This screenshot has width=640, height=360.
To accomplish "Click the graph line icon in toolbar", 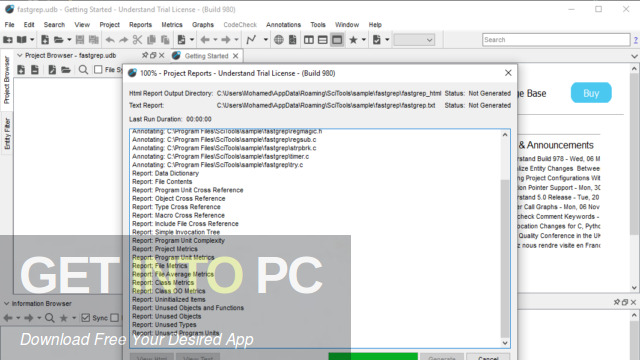I will 251,40.
